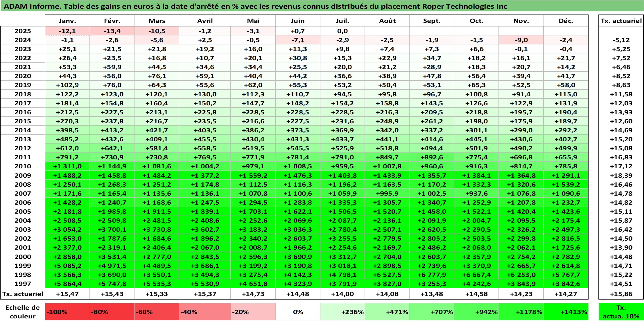Click the -12,1 cell for January 2025
Image resolution: width=644 pixels, height=321 pixels.
click(67, 31)
